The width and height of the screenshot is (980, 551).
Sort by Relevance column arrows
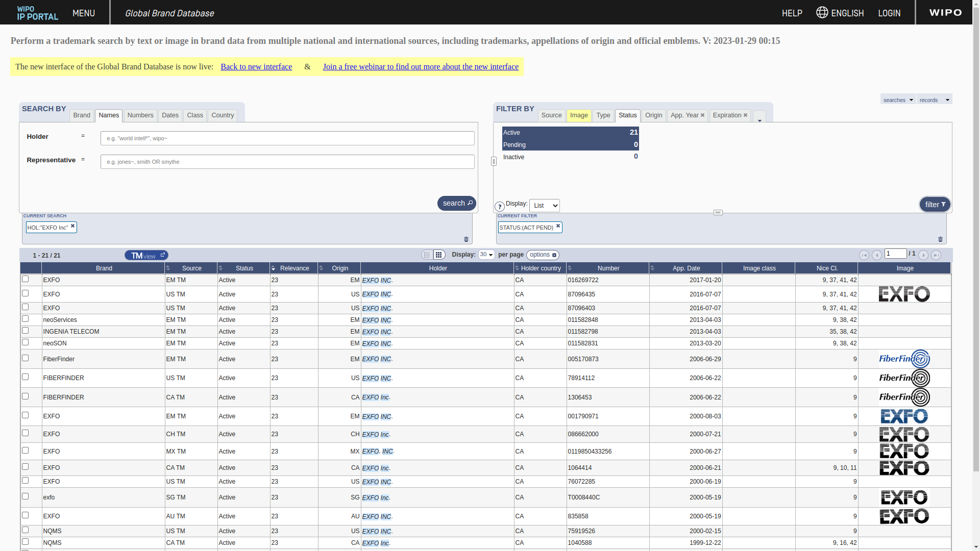273,268
